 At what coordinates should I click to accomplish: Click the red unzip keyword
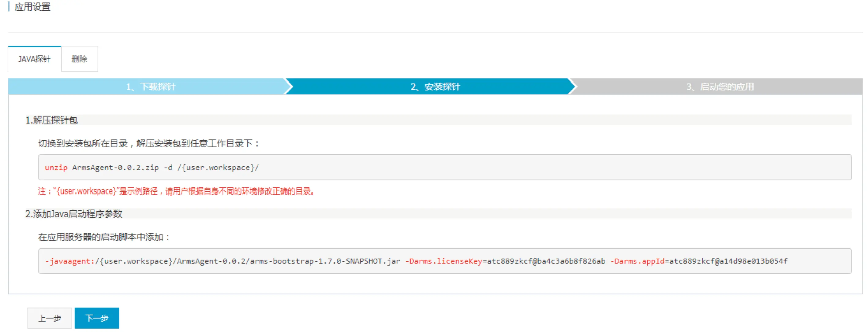click(56, 167)
